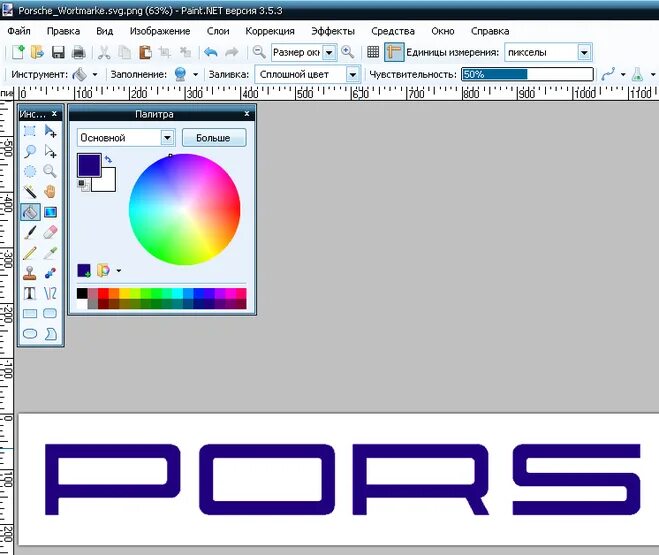The width and height of the screenshot is (659, 555).
Task: Open the Файл menu
Action: [x=19, y=31]
